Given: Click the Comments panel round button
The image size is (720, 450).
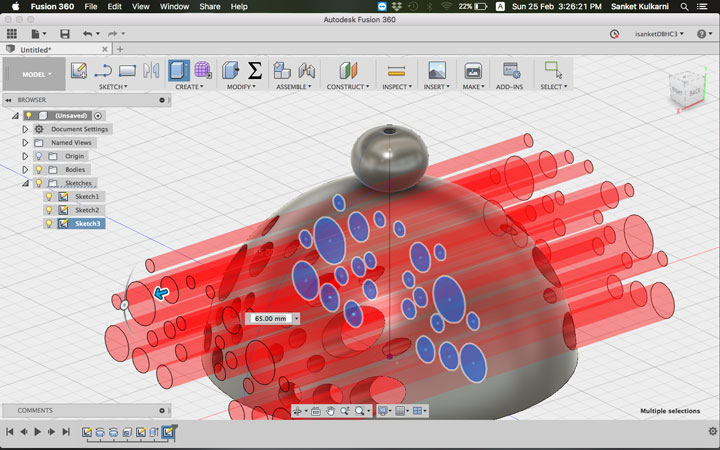Looking at the screenshot, I should coord(162,411).
